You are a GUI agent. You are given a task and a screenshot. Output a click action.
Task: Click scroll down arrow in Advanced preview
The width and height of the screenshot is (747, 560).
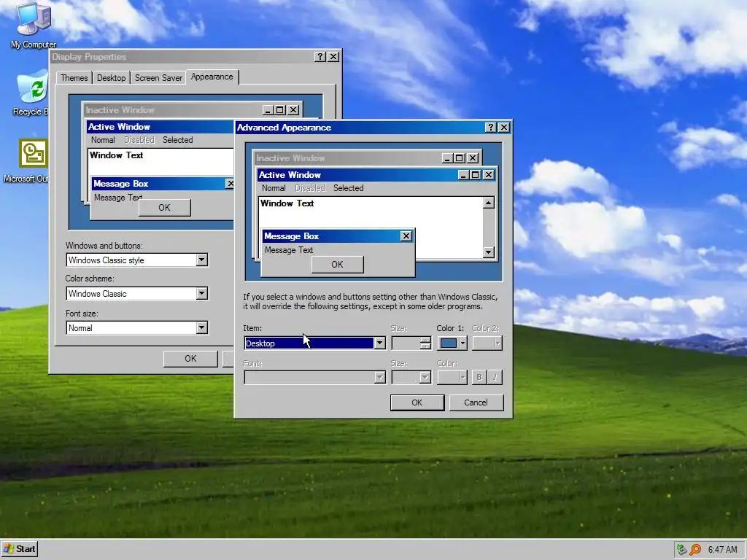(488, 252)
